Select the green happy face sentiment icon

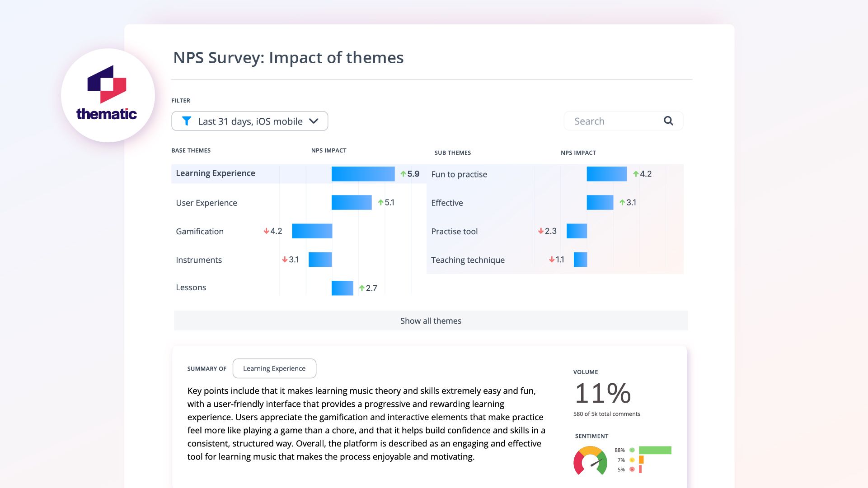[632, 450]
